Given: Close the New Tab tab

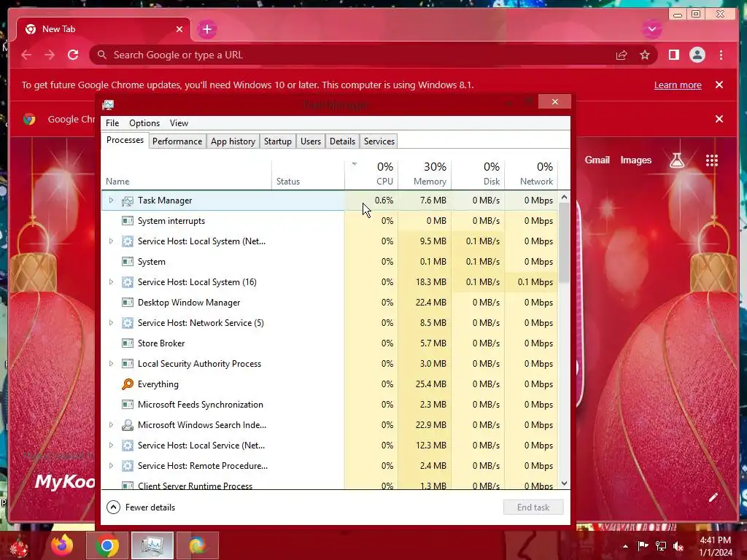Looking at the screenshot, I should click(x=179, y=29).
